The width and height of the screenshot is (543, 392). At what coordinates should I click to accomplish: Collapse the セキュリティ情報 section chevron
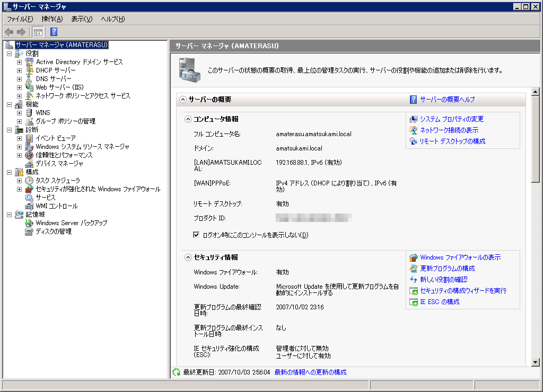(x=188, y=257)
